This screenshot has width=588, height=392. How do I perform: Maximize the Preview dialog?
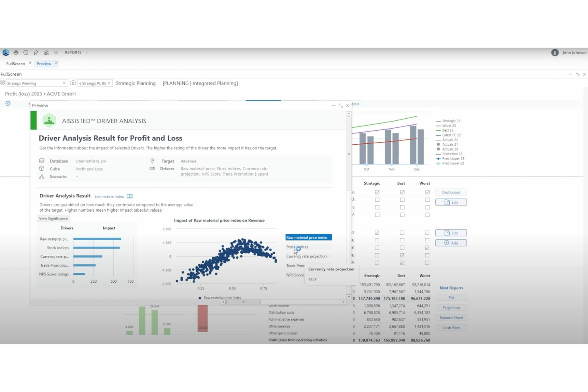[x=340, y=105]
